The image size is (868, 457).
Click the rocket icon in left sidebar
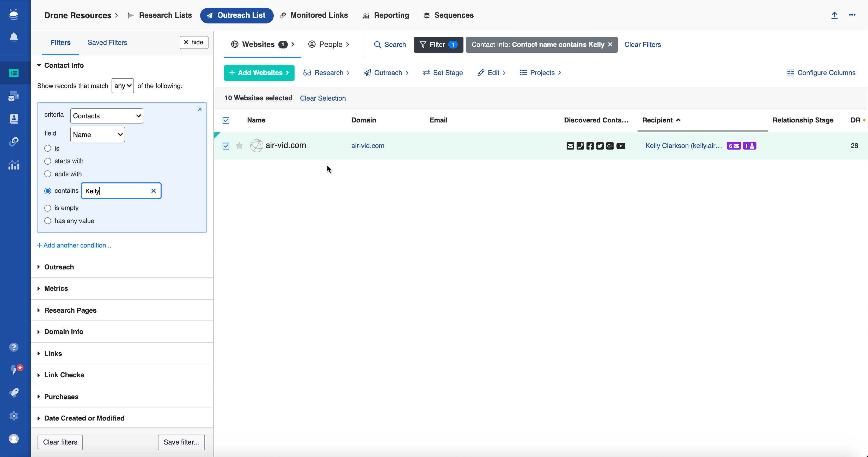click(14, 393)
